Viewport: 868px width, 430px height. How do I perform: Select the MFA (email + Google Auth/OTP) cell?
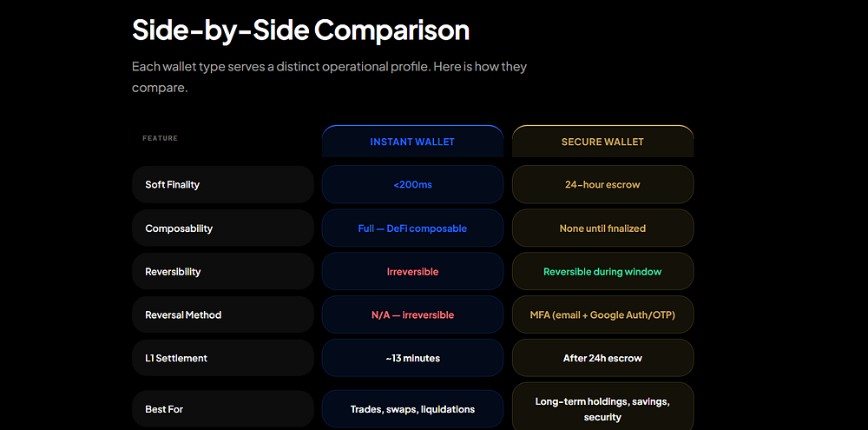602,314
